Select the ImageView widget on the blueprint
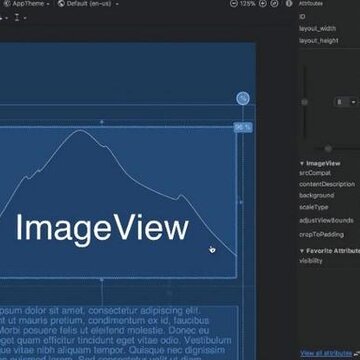The width and height of the screenshot is (360, 360). pos(117,202)
